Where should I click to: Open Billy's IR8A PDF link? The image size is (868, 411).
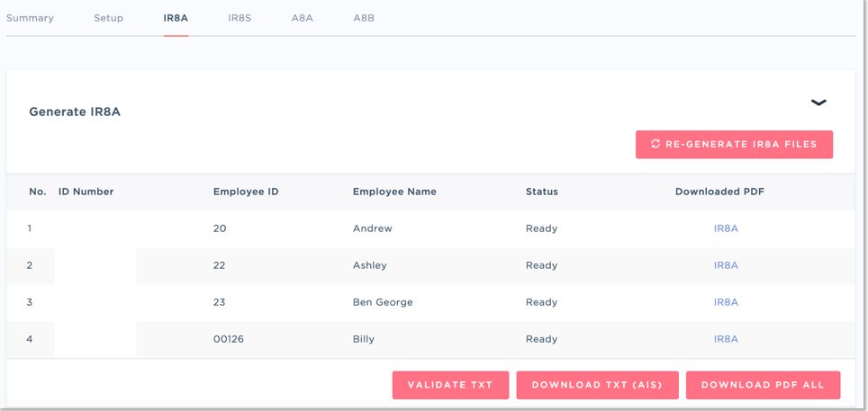pos(726,339)
